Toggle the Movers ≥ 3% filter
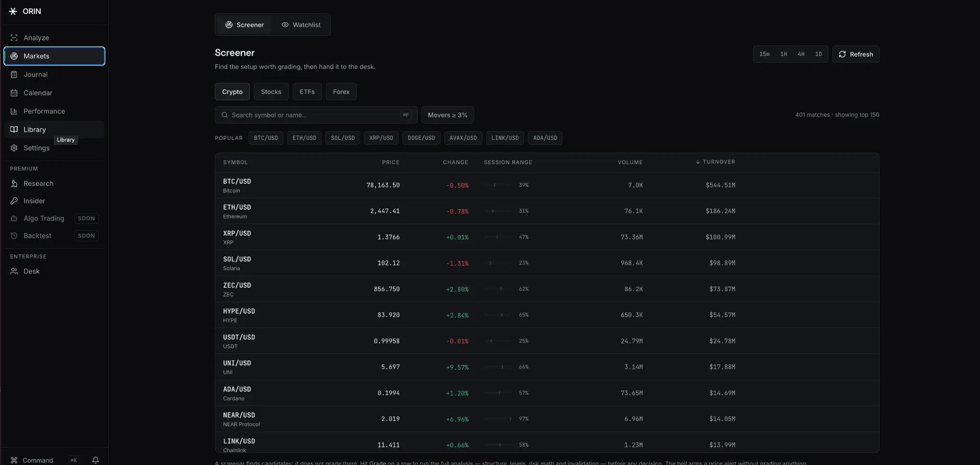This screenshot has height=465, width=980. click(447, 115)
